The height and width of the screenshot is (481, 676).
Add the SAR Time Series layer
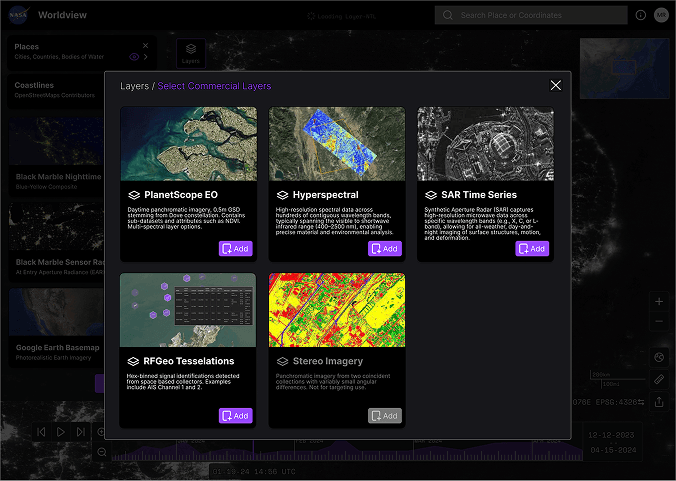click(532, 249)
